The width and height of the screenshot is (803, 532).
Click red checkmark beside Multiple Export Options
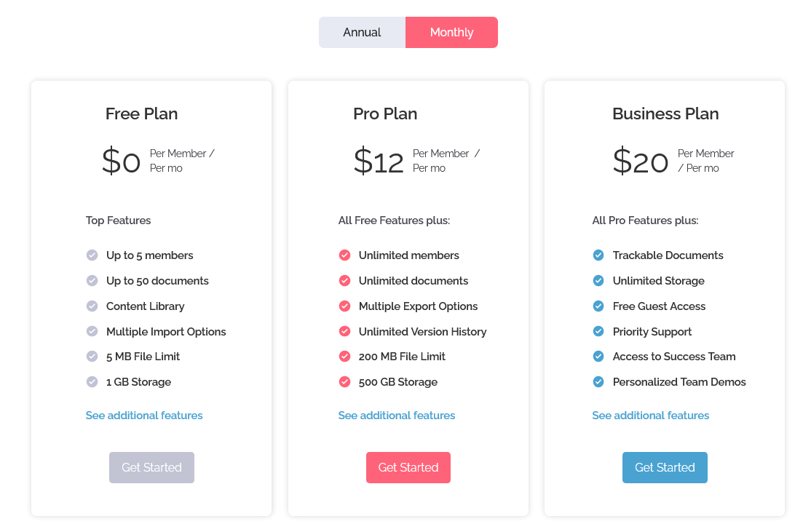click(344, 306)
